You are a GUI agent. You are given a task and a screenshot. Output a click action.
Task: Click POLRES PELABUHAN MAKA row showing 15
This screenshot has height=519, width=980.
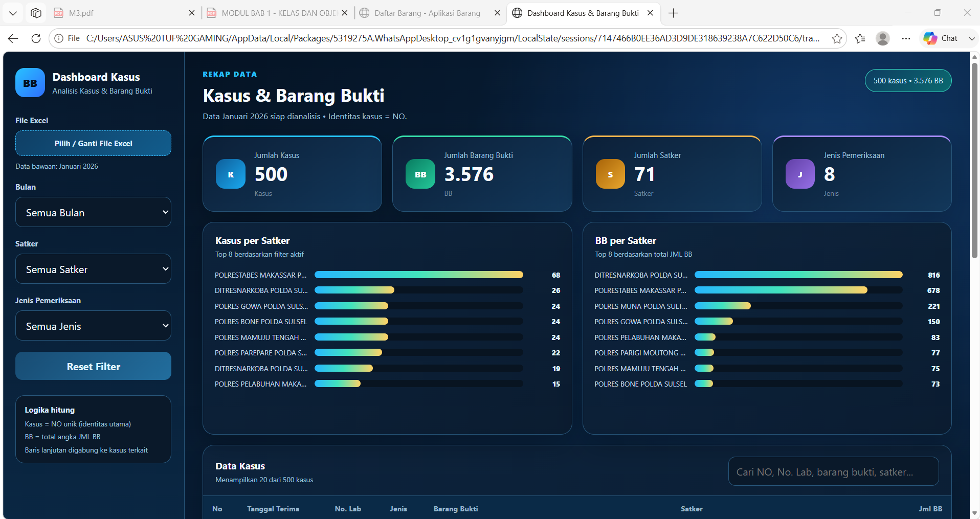click(x=387, y=384)
